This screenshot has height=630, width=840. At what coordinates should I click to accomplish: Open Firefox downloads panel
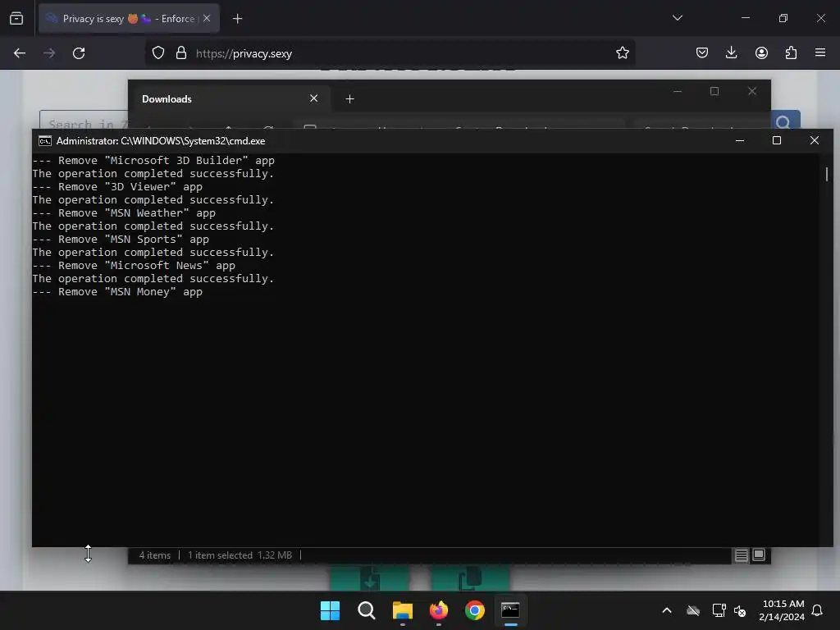click(x=731, y=52)
